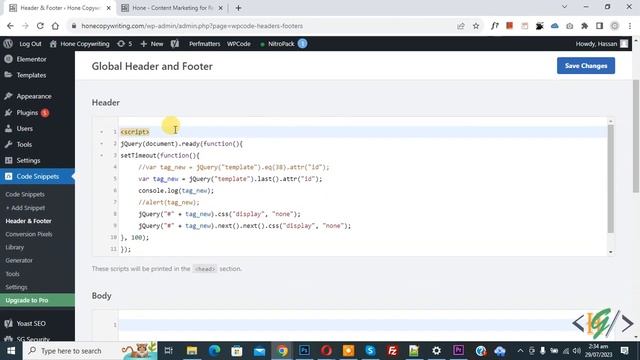640x360 pixels.
Task: Show hidden system tray icons
Action: [x=520, y=351]
